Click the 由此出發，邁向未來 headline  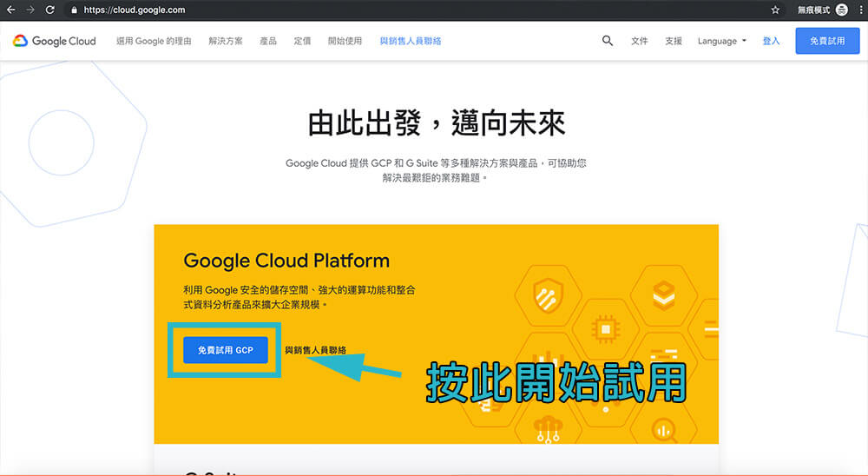pyautogui.click(x=437, y=123)
